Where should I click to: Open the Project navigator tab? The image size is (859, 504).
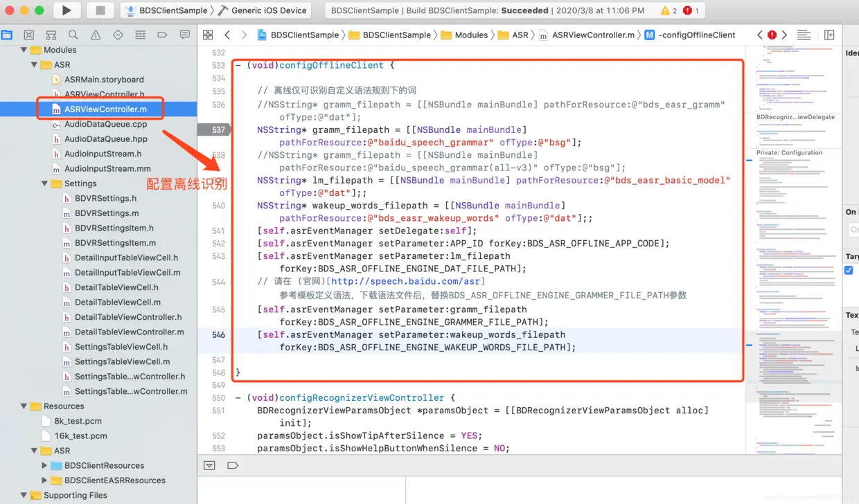(x=7, y=35)
